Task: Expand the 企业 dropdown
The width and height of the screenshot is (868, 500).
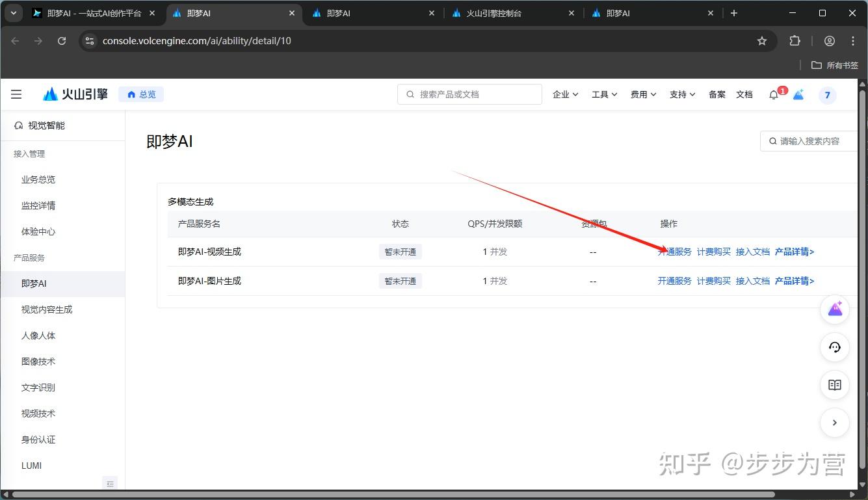Action: (x=565, y=94)
